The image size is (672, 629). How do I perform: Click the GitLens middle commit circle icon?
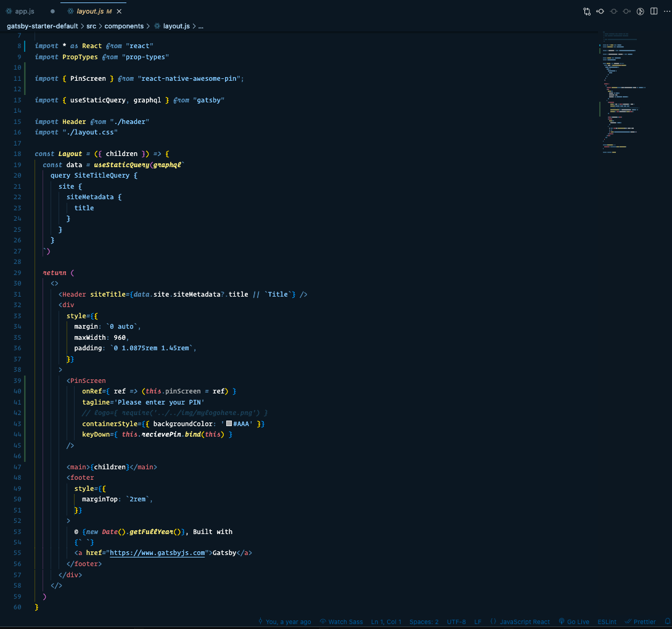pos(613,12)
